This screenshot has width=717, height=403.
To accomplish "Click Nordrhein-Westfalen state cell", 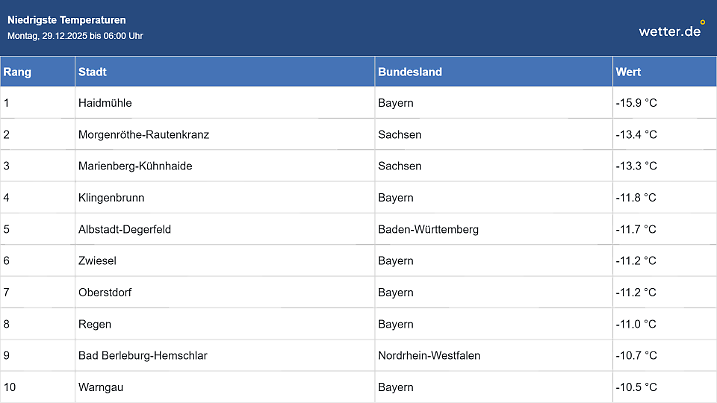I will [427, 356].
